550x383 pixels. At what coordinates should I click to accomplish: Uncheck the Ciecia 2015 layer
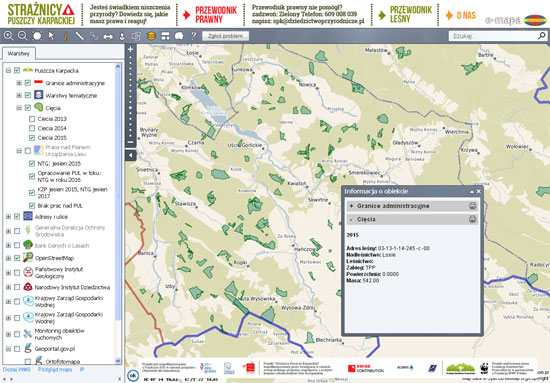click(x=32, y=138)
